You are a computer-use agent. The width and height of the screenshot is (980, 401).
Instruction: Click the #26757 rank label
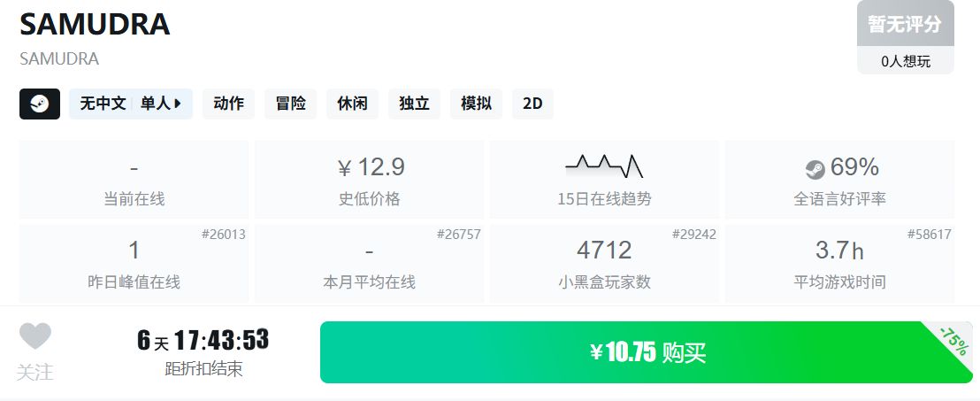[x=459, y=235]
